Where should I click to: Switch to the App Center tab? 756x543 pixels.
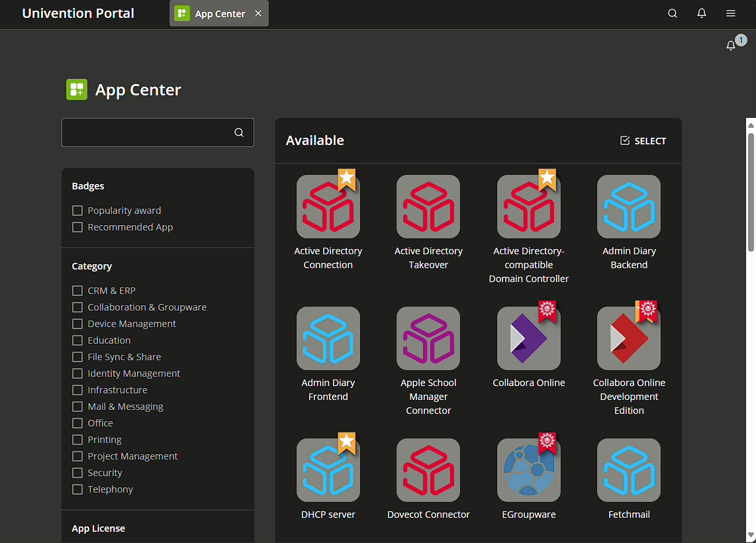(220, 14)
